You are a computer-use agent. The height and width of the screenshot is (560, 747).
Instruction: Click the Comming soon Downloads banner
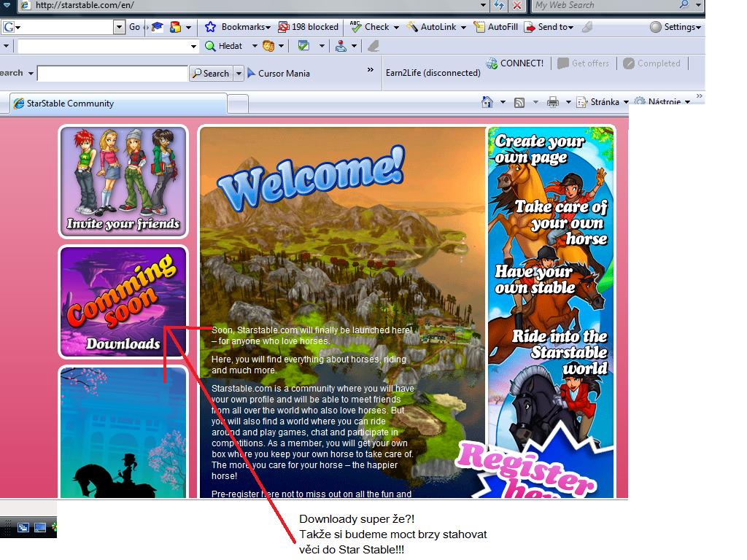[123, 301]
